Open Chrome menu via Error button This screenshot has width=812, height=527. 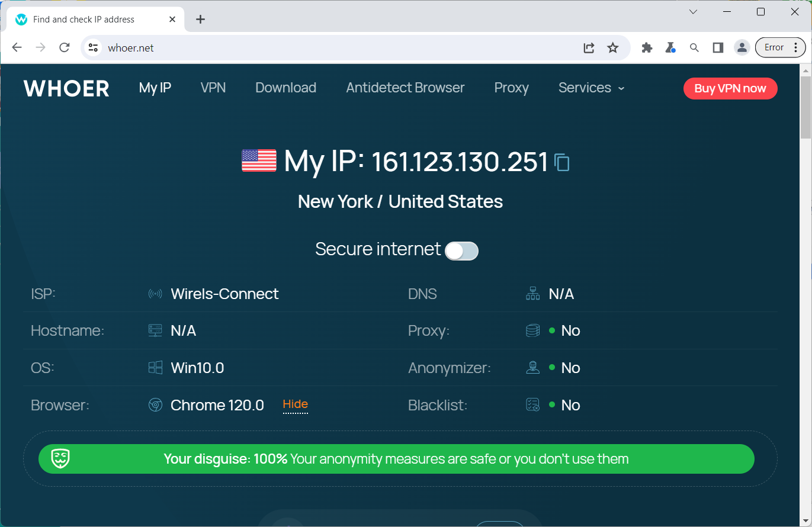[x=781, y=48]
